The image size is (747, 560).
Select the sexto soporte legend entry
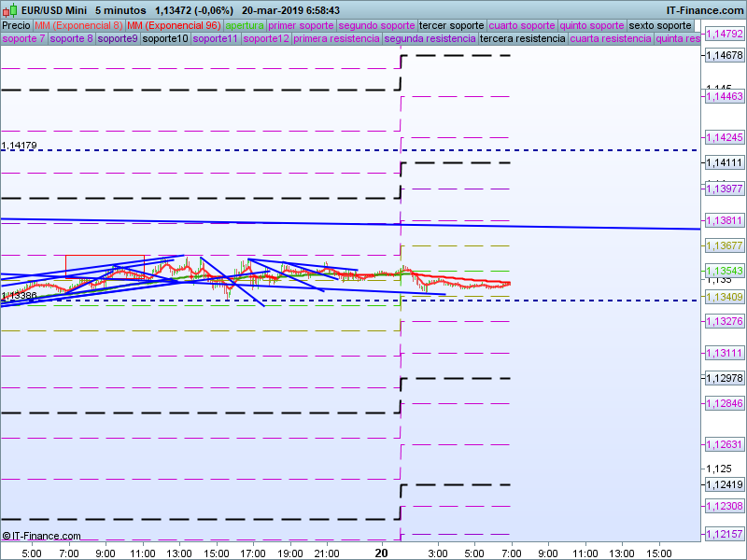[660, 25]
